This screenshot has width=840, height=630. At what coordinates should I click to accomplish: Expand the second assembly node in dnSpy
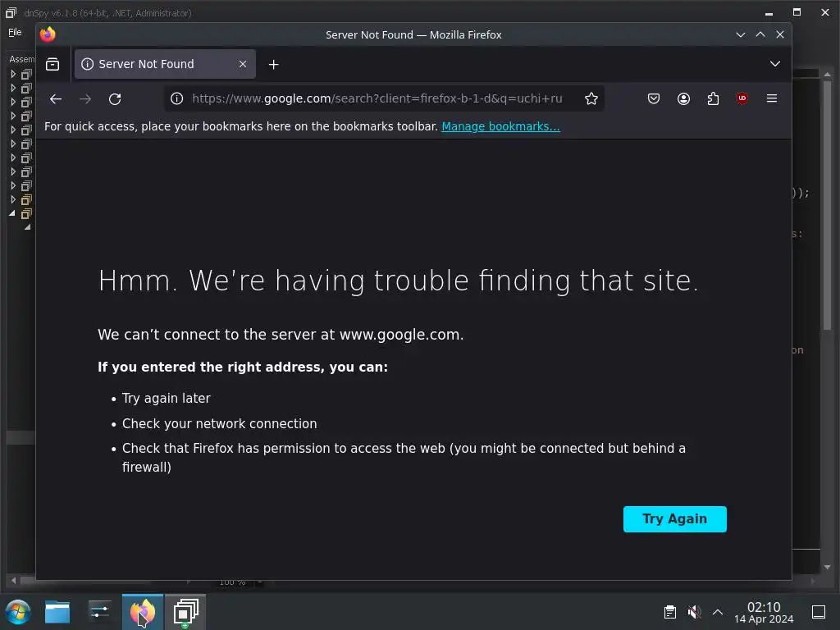(x=13, y=88)
